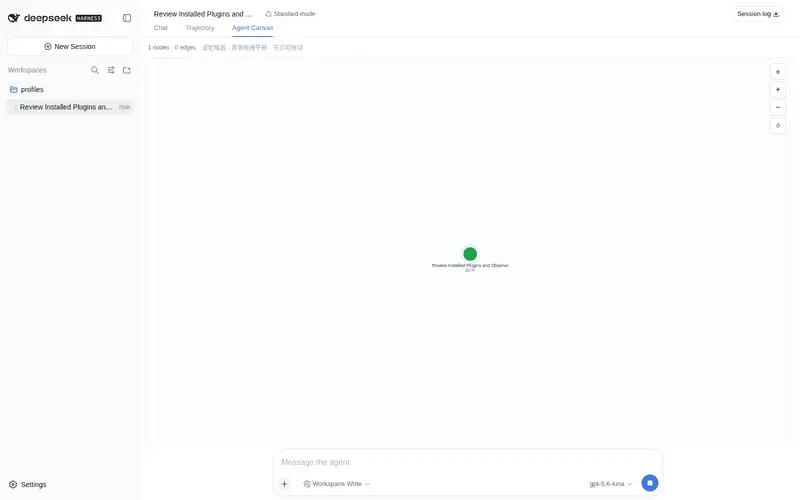Screen dimensions: 800x500
Task: Open the gpt-5.6-luna model dropdown
Action: point(611,484)
